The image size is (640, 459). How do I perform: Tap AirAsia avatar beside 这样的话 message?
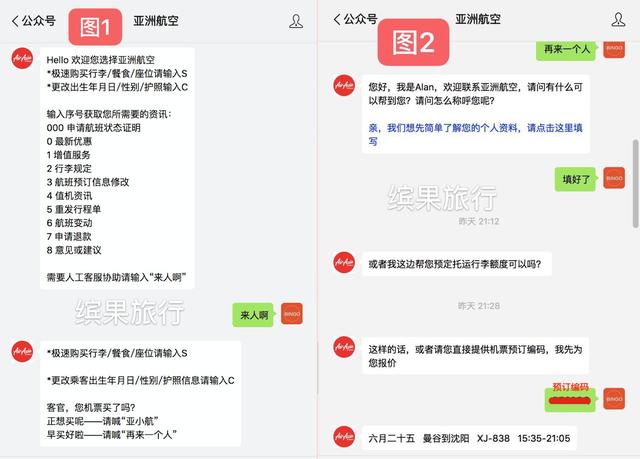click(344, 347)
